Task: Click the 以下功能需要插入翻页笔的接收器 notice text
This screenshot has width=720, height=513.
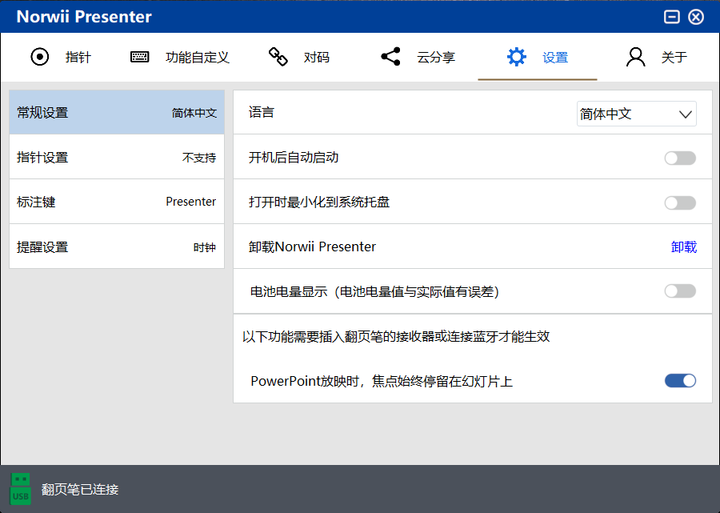Action: [x=396, y=337]
